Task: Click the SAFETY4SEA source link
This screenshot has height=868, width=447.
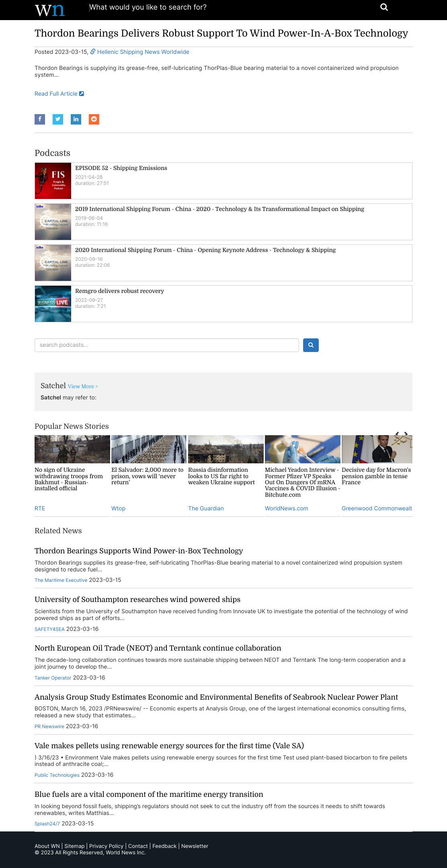Action: pyautogui.click(x=49, y=629)
